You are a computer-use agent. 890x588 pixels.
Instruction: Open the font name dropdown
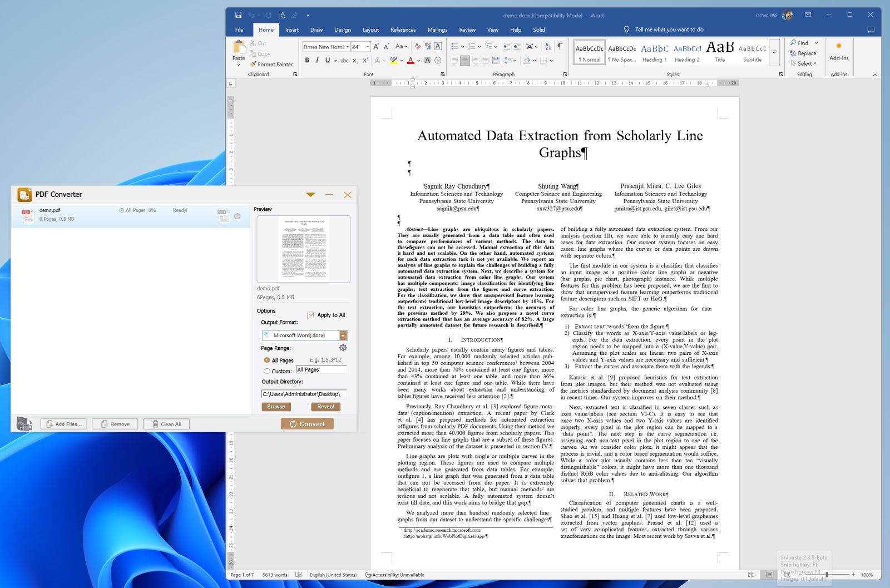click(x=348, y=47)
